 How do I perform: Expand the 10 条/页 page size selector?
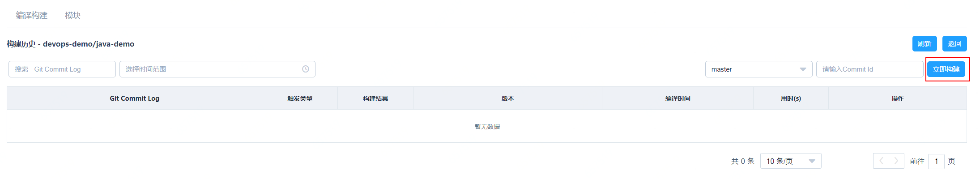pyautogui.click(x=790, y=161)
